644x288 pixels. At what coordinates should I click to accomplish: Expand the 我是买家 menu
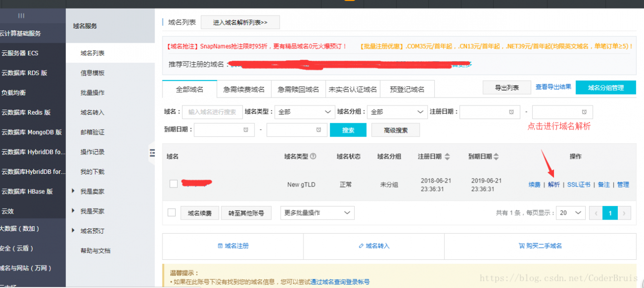[92, 211]
